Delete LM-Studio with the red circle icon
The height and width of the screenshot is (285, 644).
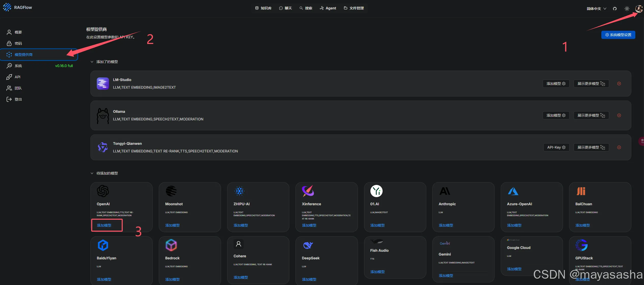pyautogui.click(x=619, y=84)
